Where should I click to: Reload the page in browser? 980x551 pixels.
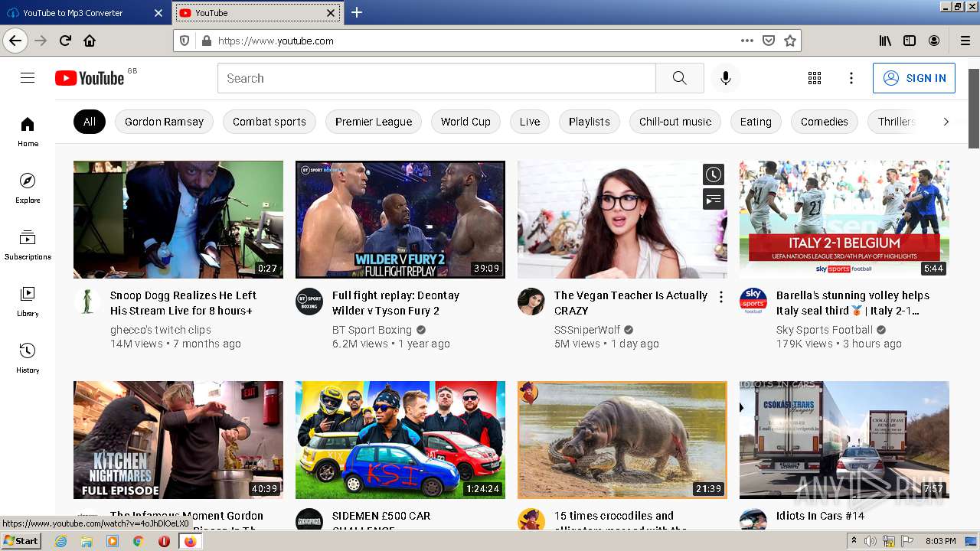(65, 41)
